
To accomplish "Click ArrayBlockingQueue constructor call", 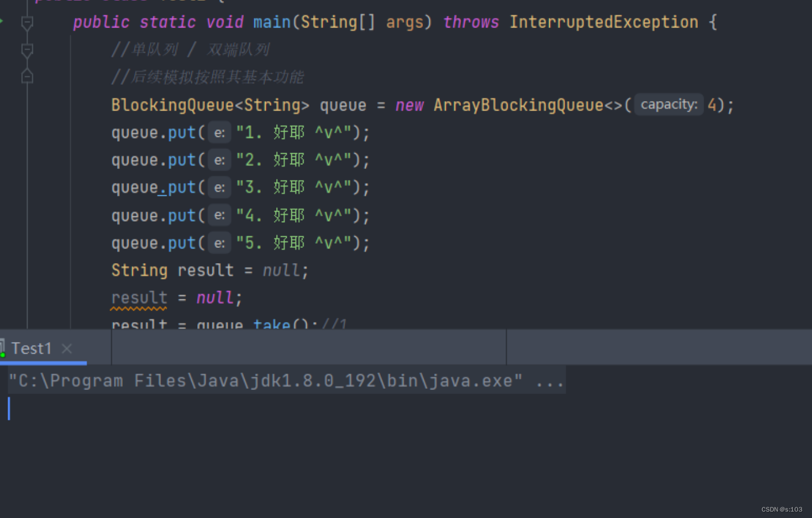I will click(518, 105).
